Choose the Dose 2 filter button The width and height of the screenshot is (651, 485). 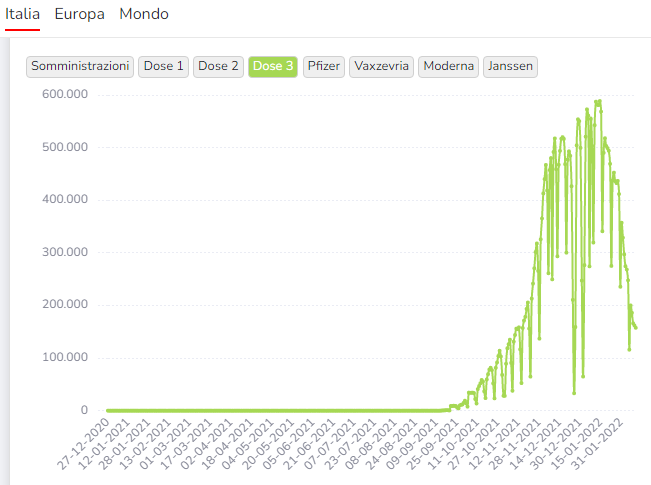[218, 66]
